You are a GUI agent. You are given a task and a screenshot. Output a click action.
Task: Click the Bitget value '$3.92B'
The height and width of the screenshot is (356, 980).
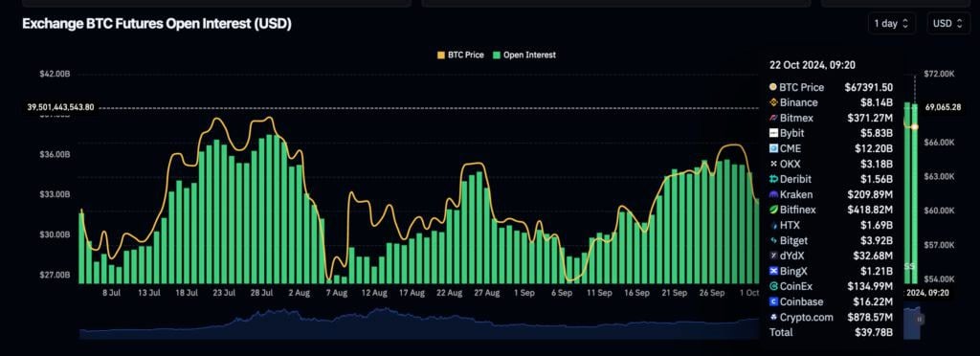(x=877, y=240)
